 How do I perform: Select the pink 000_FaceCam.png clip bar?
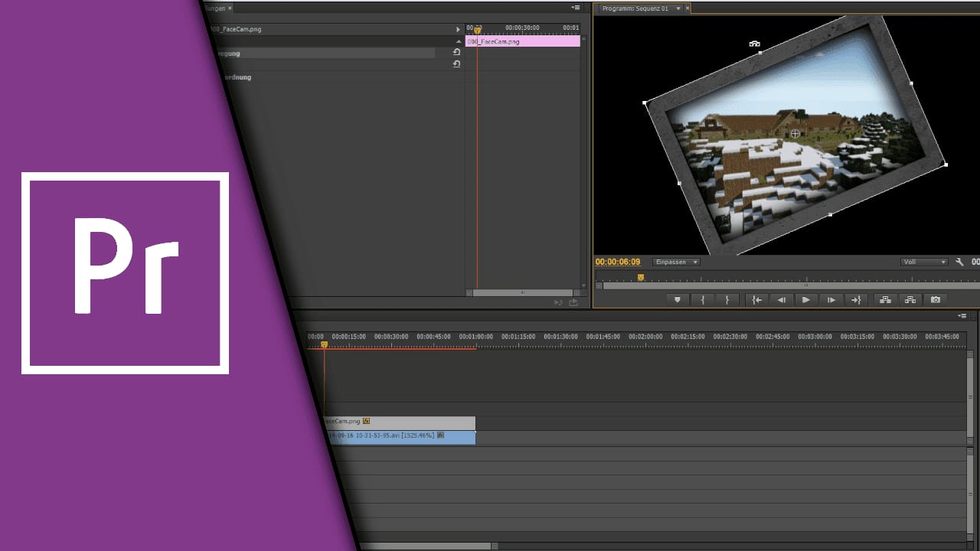pos(523,41)
